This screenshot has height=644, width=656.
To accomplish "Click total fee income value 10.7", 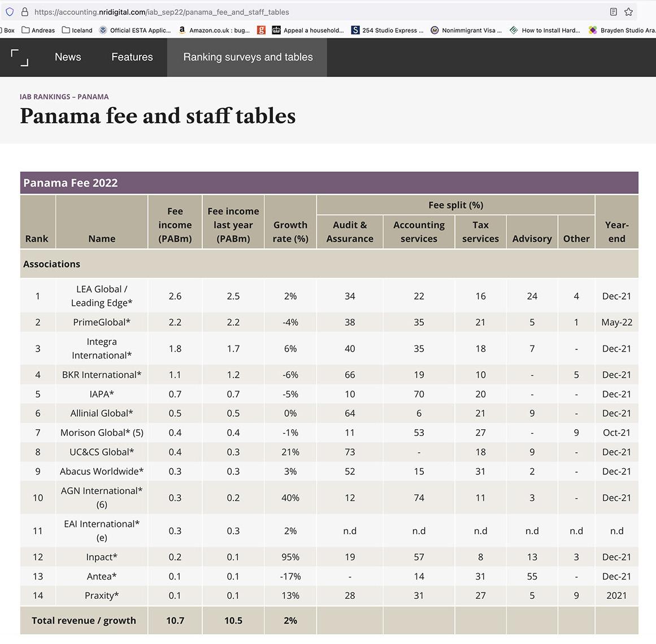I will pos(175,621).
